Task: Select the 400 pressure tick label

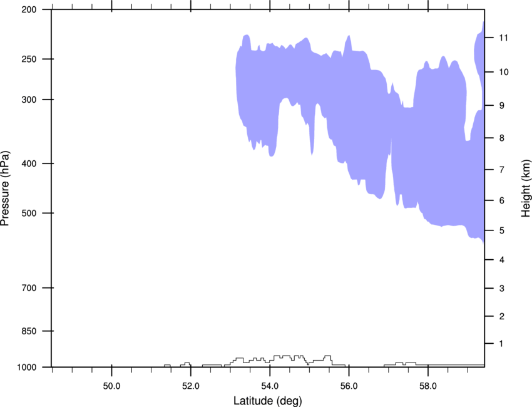Action: [29, 163]
